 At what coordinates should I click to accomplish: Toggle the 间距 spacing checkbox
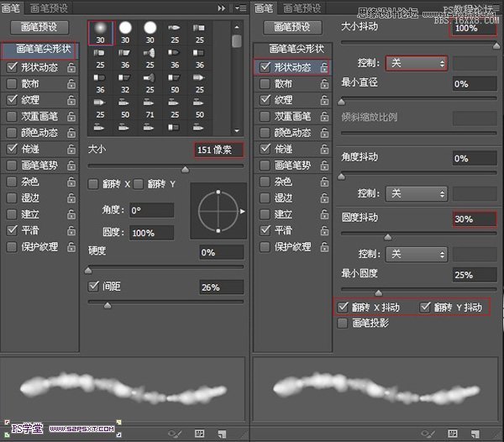coord(93,286)
